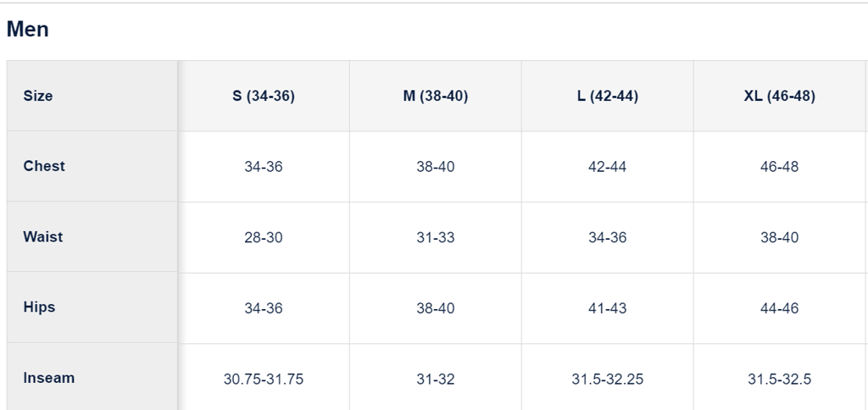Click the S (34-36) column header
This screenshot has height=410, width=868.
point(264,96)
